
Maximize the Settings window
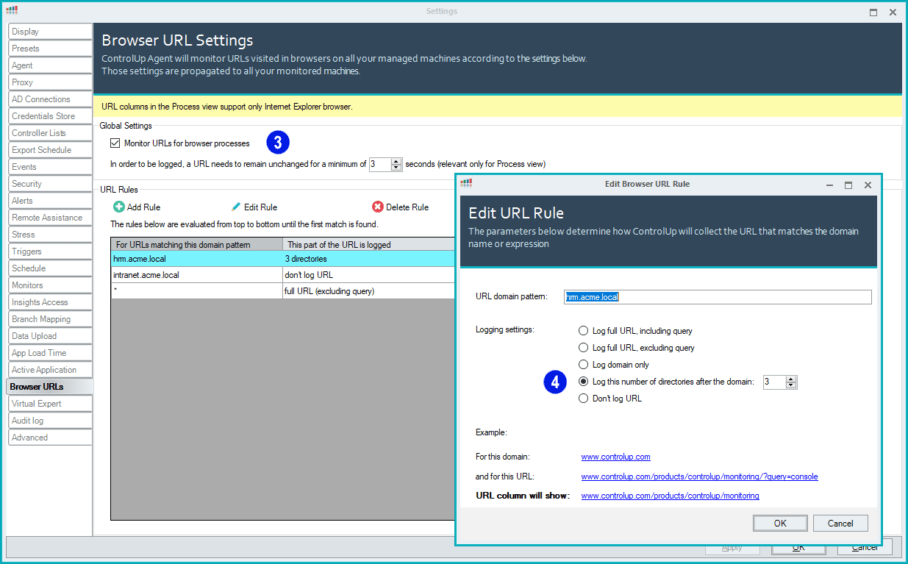click(873, 12)
